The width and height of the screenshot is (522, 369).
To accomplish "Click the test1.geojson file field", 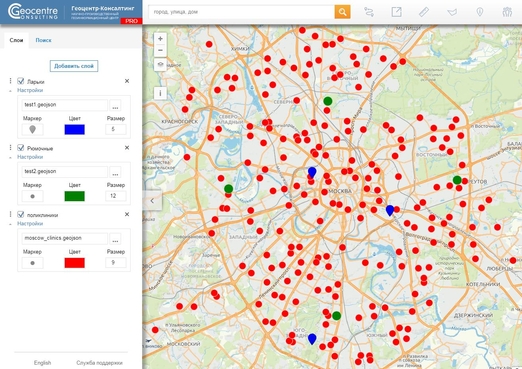I will point(65,105).
